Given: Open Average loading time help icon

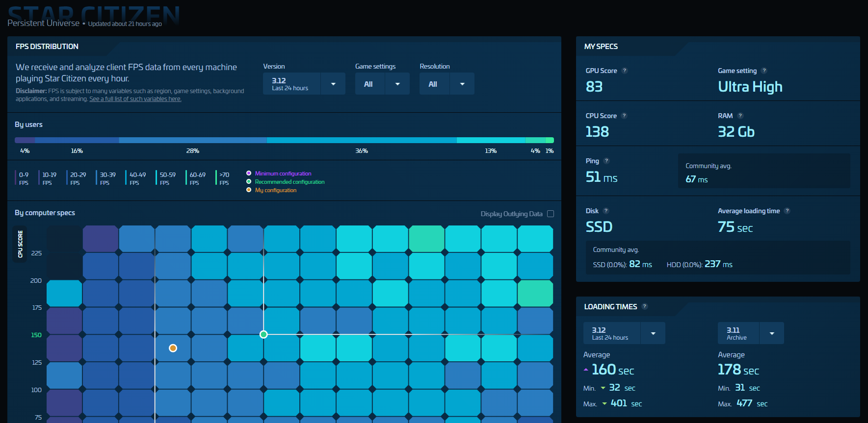Looking at the screenshot, I should [x=787, y=211].
